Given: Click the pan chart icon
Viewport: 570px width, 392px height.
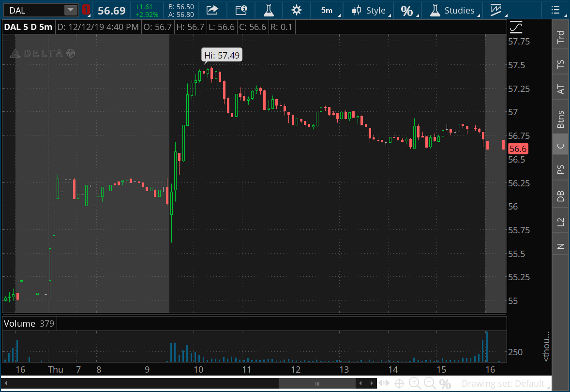Looking at the screenshot, I should (384, 383).
